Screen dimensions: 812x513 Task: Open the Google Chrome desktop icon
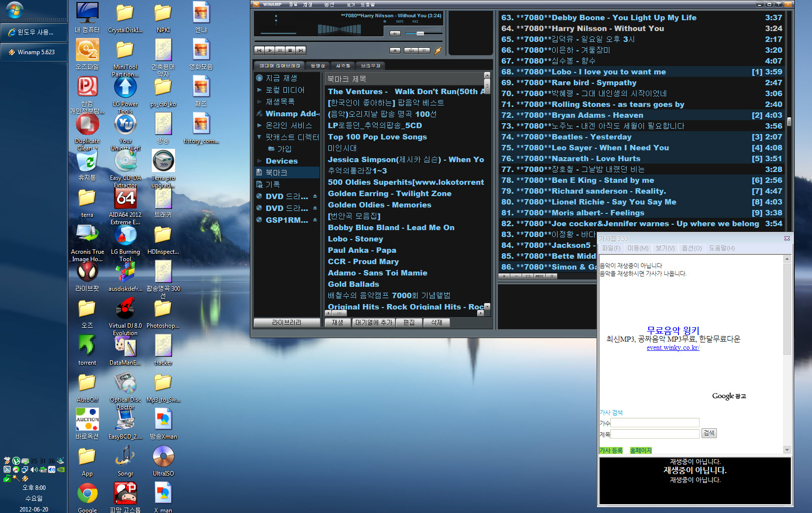coord(87,498)
